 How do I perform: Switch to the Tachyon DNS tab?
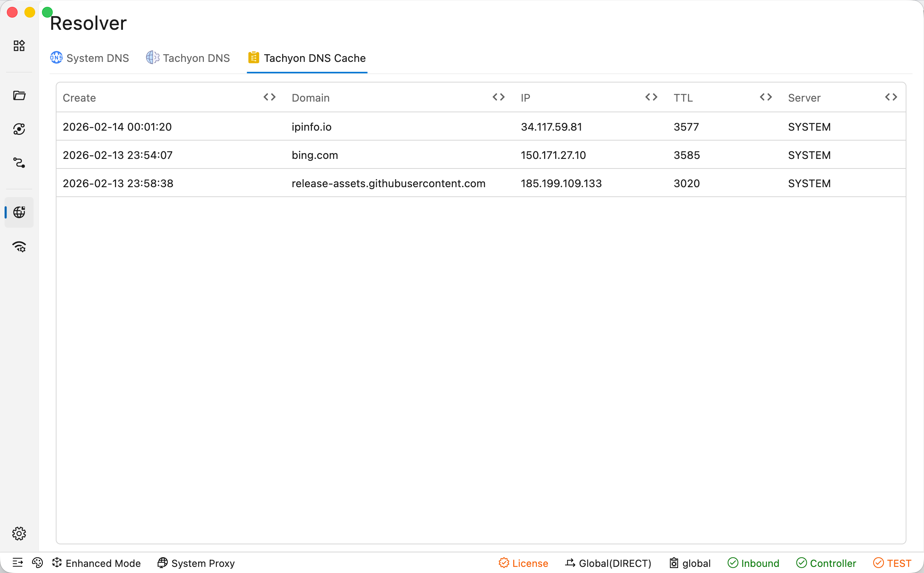[188, 58]
